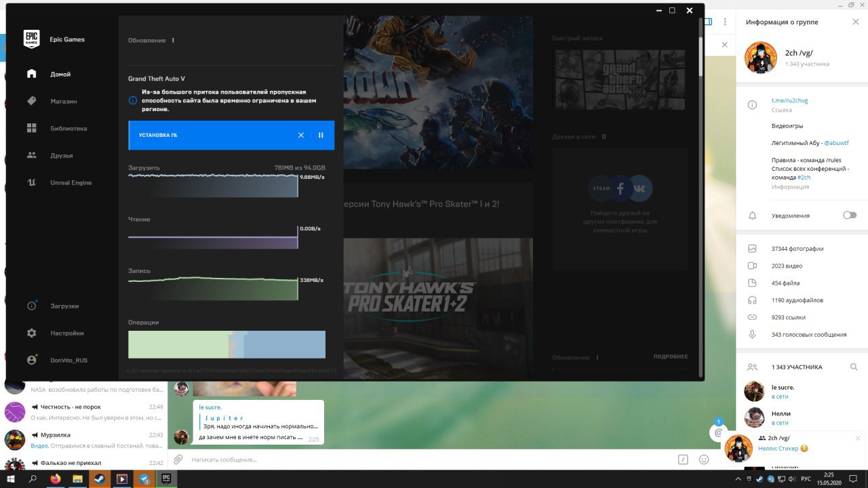Viewport: 868px width, 488px height.
Task: Select member le sucre. in members list
Action: (x=802, y=391)
